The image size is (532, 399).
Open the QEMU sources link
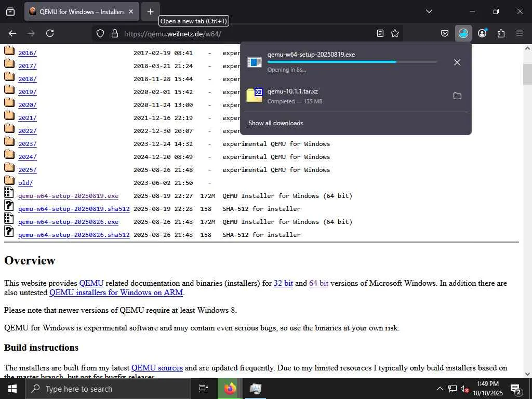tap(157, 368)
